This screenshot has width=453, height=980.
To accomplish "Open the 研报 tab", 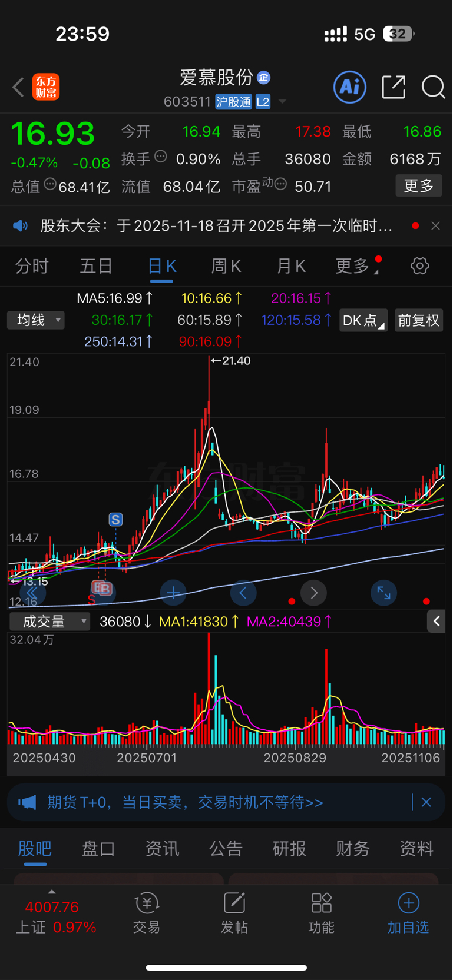I will point(289,848).
